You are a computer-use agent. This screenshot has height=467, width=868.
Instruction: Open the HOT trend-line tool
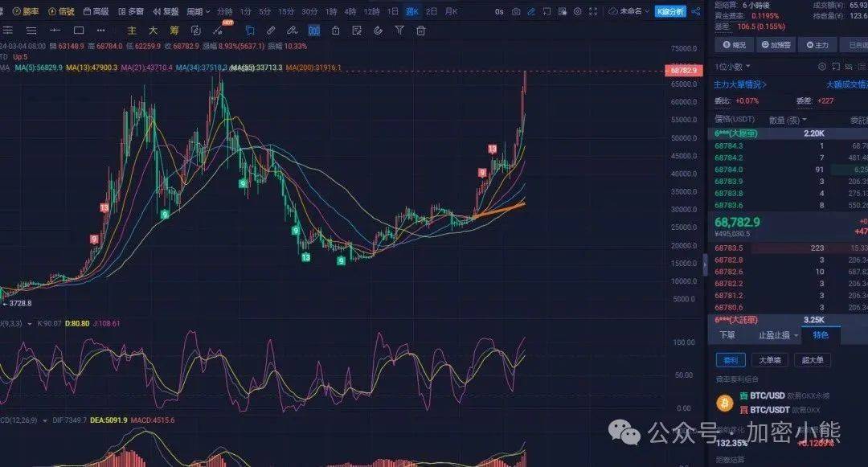219,31
